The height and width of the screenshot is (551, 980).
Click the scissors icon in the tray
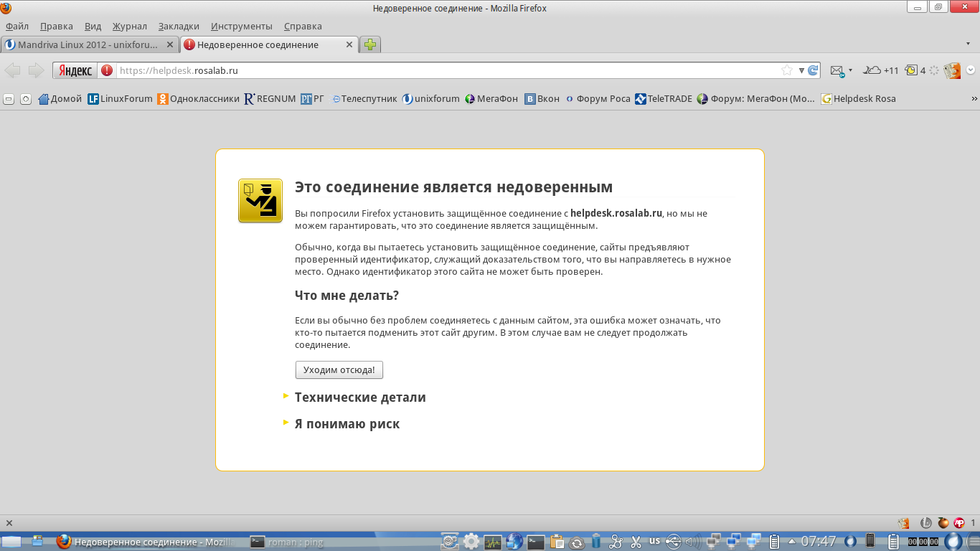click(636, 542)
